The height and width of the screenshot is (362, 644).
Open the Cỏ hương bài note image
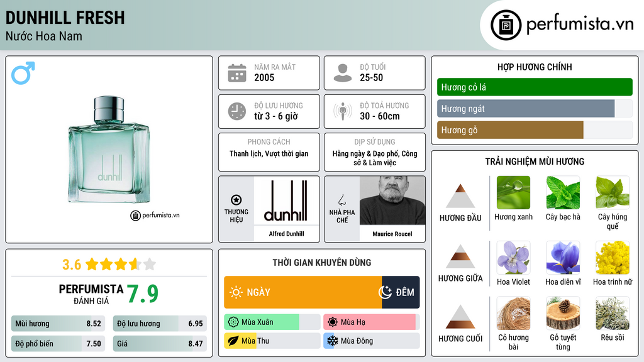click(x=513, y=313)
